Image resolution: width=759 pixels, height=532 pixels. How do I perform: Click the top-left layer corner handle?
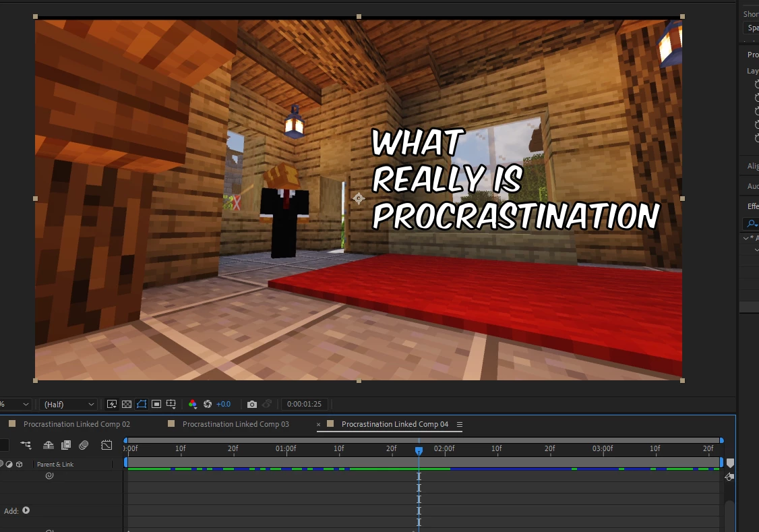(x=35, y=16)
